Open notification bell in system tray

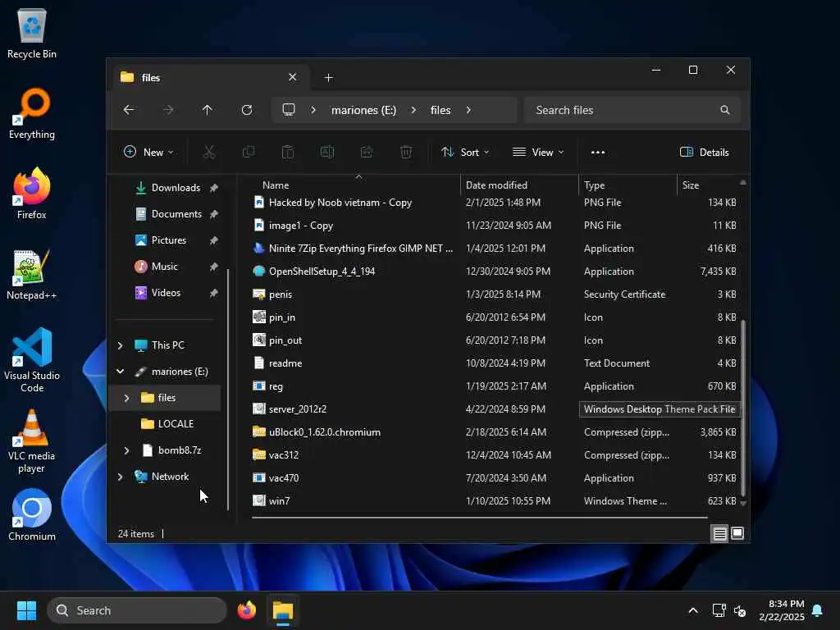[818, 610]
